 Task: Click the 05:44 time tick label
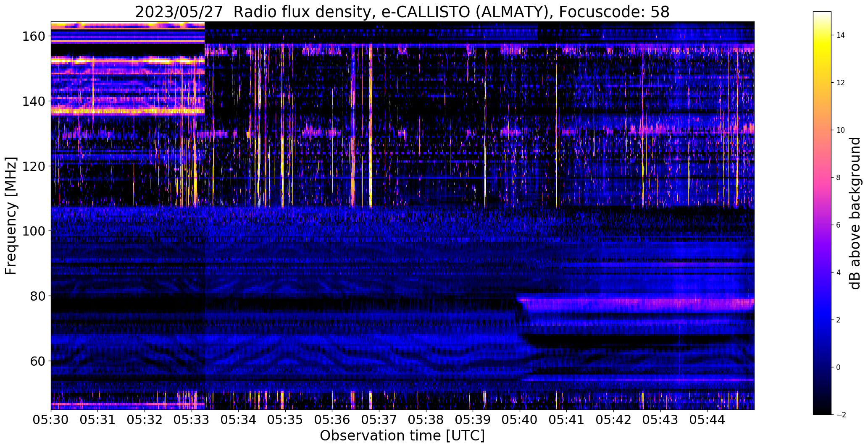pyautogui.click(x=707, y=419)
